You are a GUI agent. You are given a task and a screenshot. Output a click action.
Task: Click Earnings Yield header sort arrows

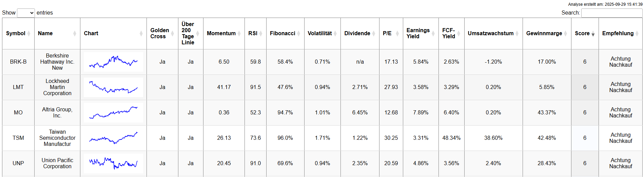tap(433, 34)
